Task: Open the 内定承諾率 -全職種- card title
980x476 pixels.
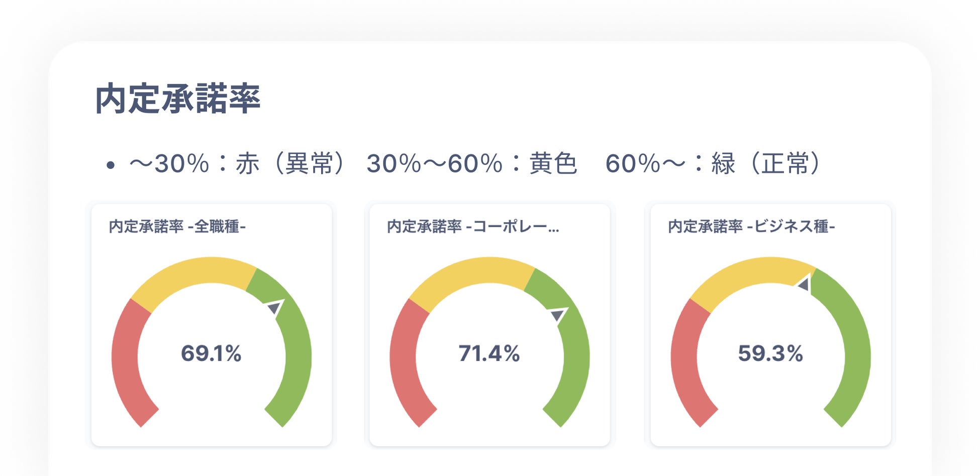Action: click(x=177, y=227)
